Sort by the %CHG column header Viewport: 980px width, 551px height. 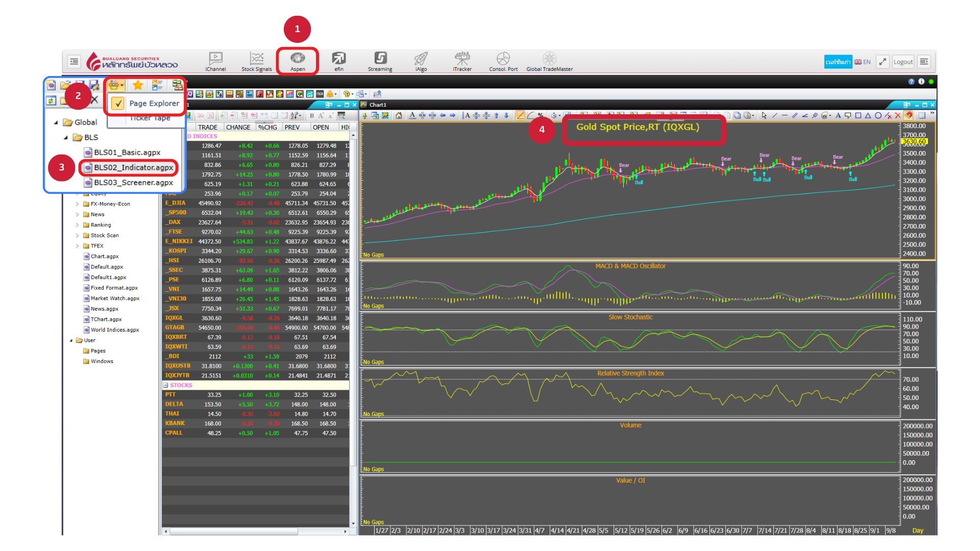point(267,127)
